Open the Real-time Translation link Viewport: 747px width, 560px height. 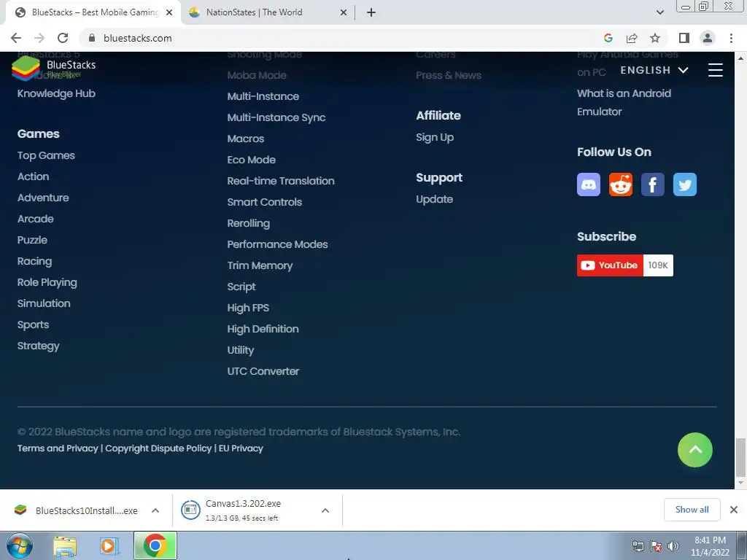pyautogui.click(x=281, y=181)
